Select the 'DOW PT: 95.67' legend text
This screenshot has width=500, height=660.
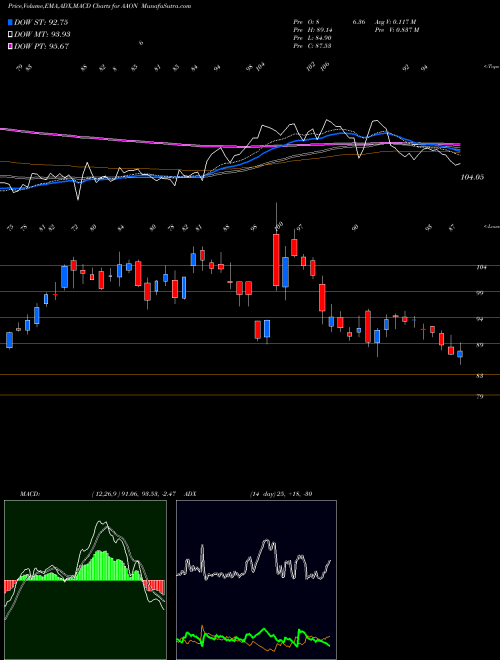41,46
